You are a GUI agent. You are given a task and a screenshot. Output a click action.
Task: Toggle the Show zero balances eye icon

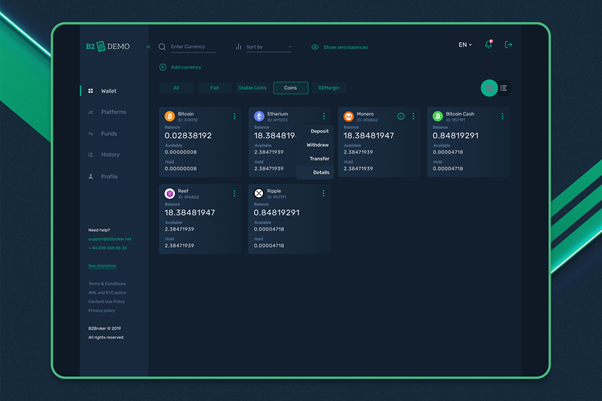pyautogui.click(x=315, y=47)
